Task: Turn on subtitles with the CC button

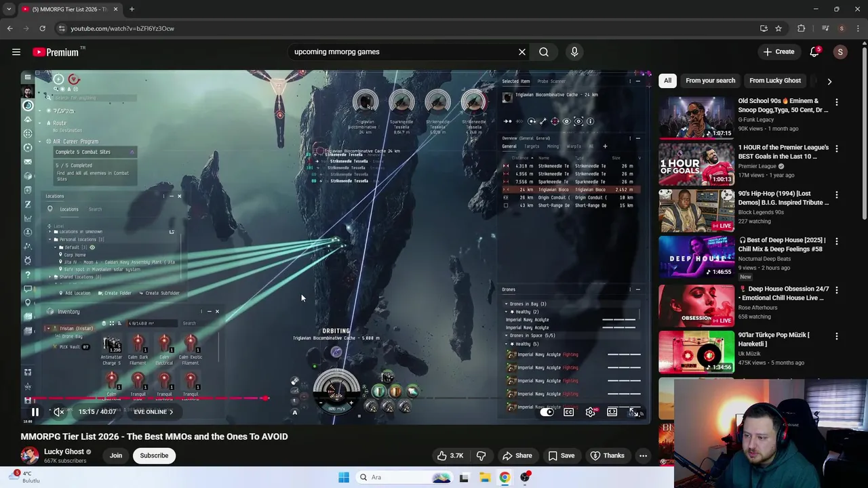Action: (569, 412)
